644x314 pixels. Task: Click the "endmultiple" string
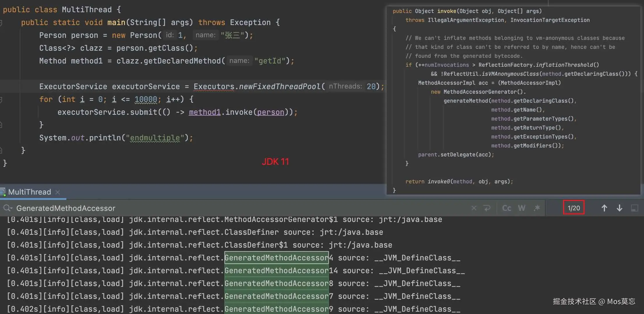coord(155,138)
